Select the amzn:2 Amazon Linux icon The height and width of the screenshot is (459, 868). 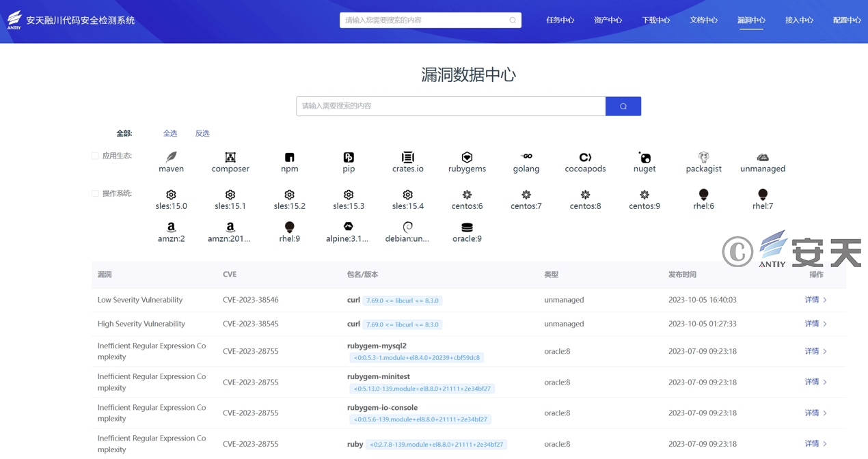click(171, 227)
